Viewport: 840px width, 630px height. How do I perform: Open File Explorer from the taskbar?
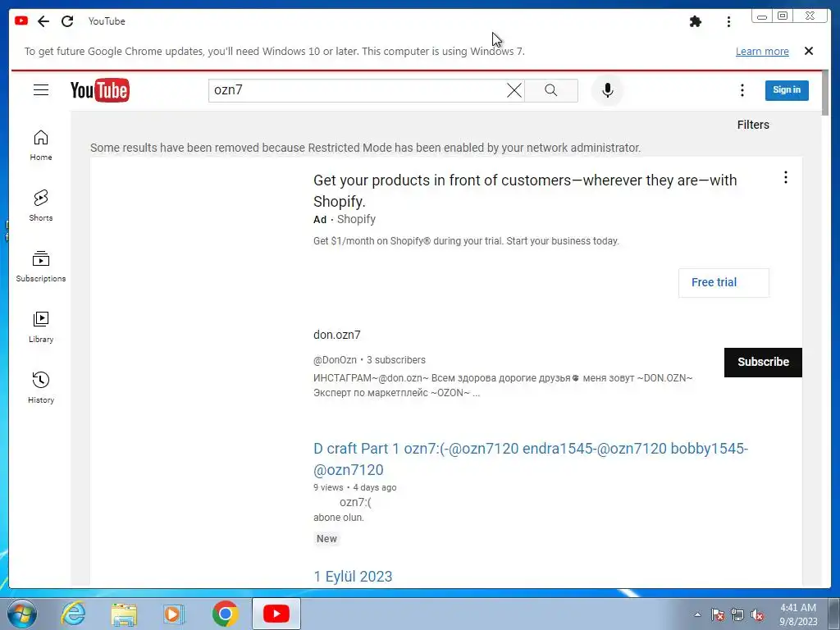click(124, 614)
